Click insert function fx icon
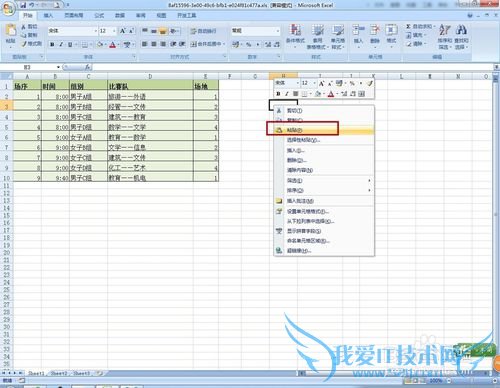Image resolution: width=500 pixels, height=388 pixels. (87, 67)
